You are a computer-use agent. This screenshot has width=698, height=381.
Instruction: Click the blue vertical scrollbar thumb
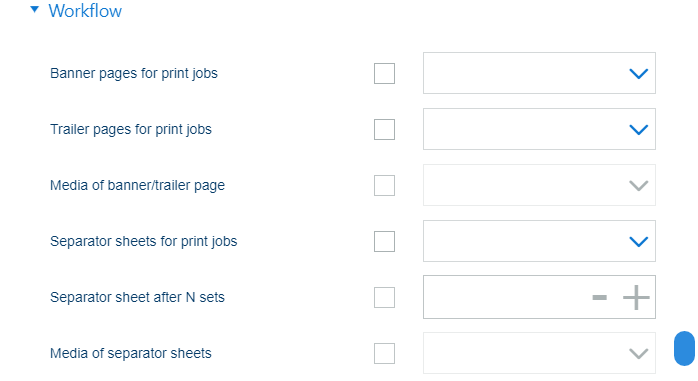coord(684,349)
